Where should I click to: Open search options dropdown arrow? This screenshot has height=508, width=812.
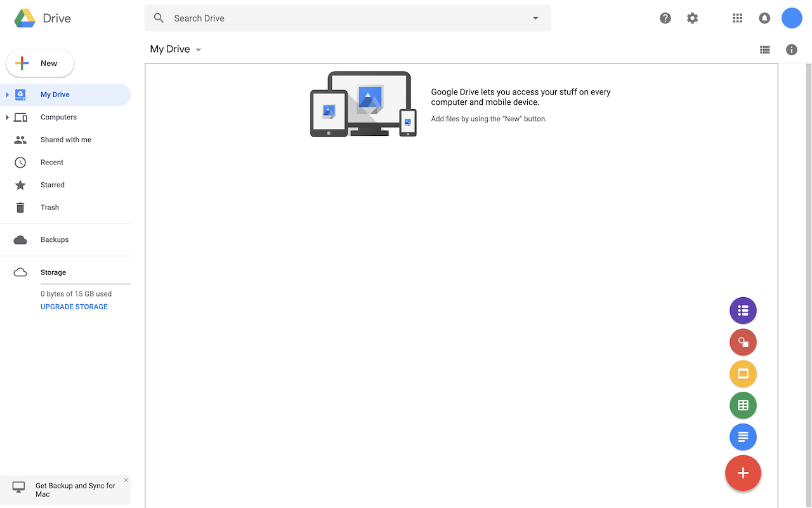(x=535, y=18)
